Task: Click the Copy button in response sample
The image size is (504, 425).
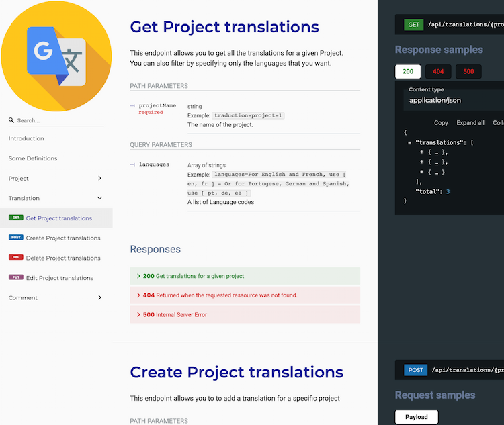Action: 441,123
